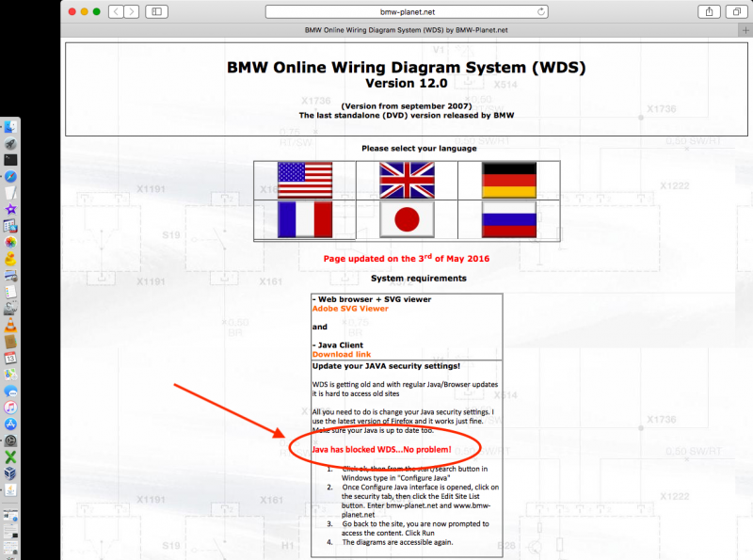753x560 pixels.
Task: Launch iTunes from the Dock
Action: (x=10, y=408)
